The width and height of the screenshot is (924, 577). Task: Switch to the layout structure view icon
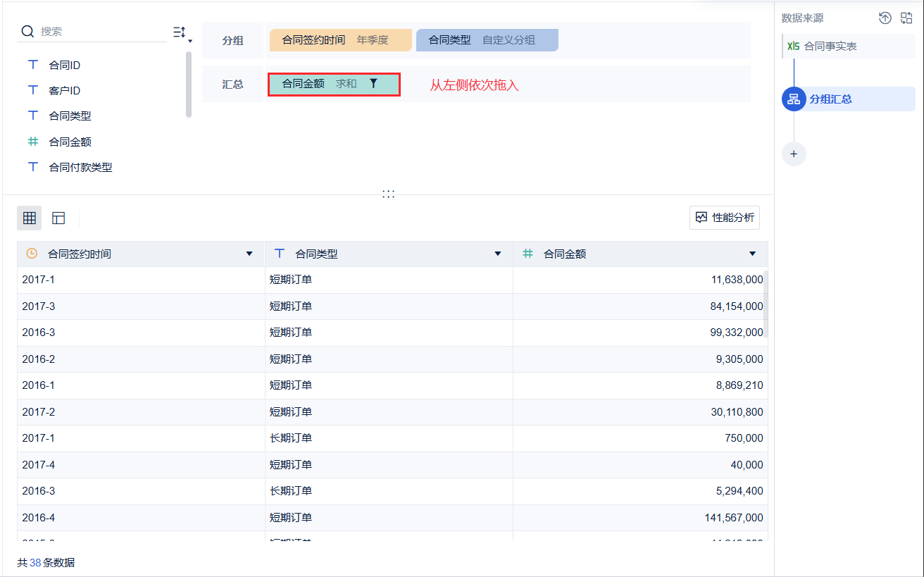pyautogui.click(x=58, y=218)
